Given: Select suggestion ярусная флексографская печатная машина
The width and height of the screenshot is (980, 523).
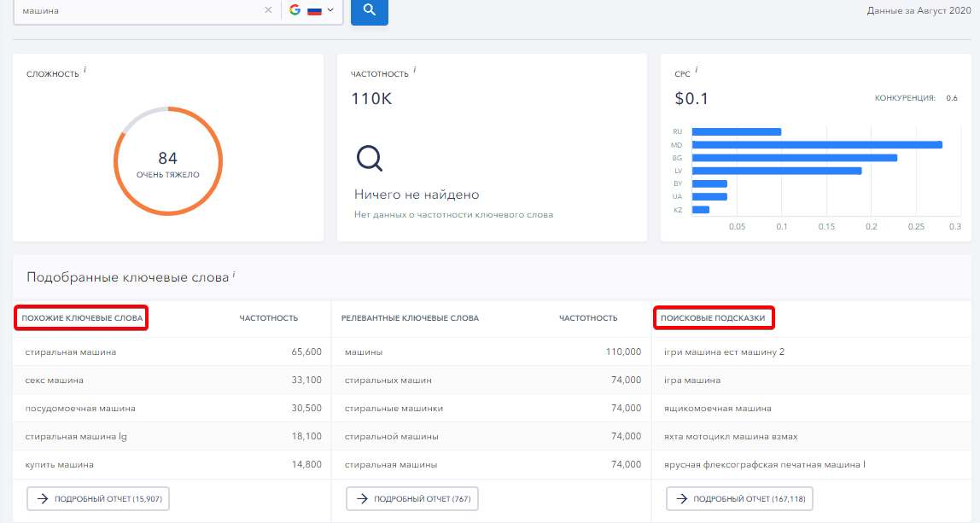Looking at the screenshot, I should tap(764, 464).
